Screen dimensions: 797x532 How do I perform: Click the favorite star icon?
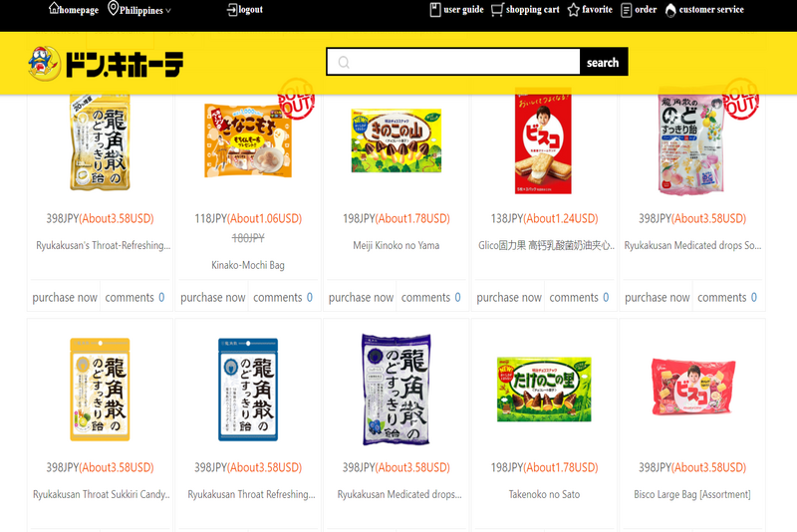point(574,10)
